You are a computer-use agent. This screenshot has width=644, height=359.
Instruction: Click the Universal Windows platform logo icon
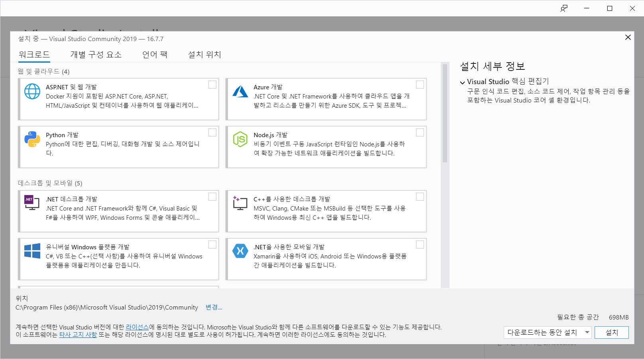pyautogui.click(x=32, y=251)
